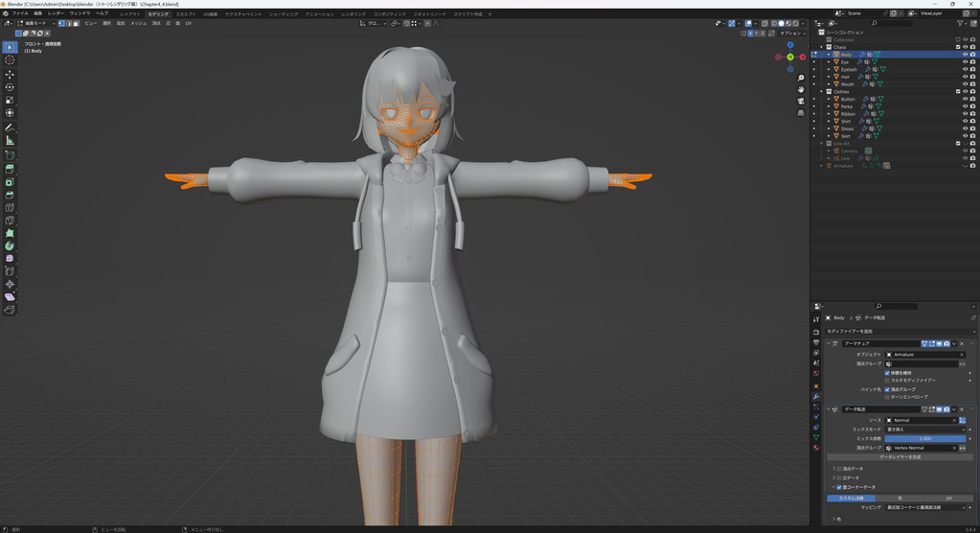Image resolution: width=980 pixels, height=533 pixels.
Task: Select the Annotate pencil tool
Action: click(x=10, y=127)
